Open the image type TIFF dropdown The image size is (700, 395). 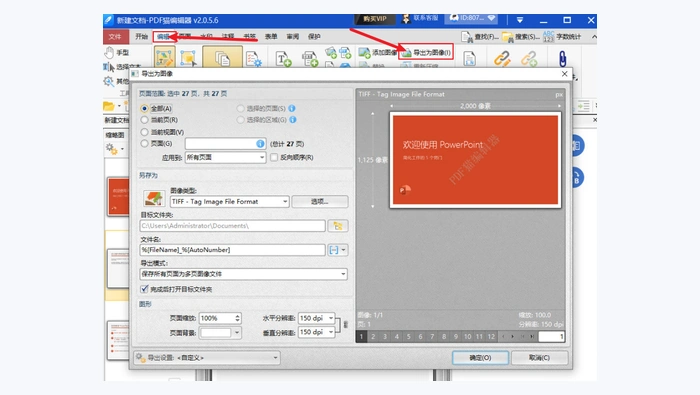tap(229, 202)
